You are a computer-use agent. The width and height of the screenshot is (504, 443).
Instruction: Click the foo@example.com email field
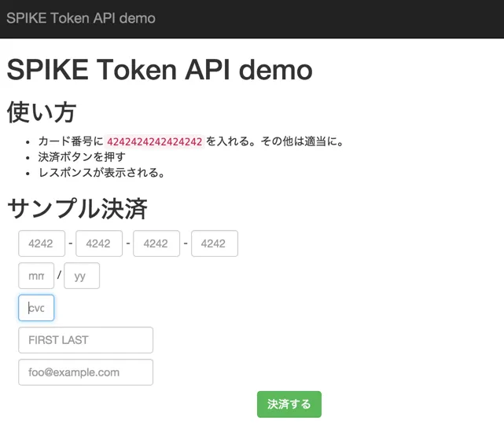(86, 372)
